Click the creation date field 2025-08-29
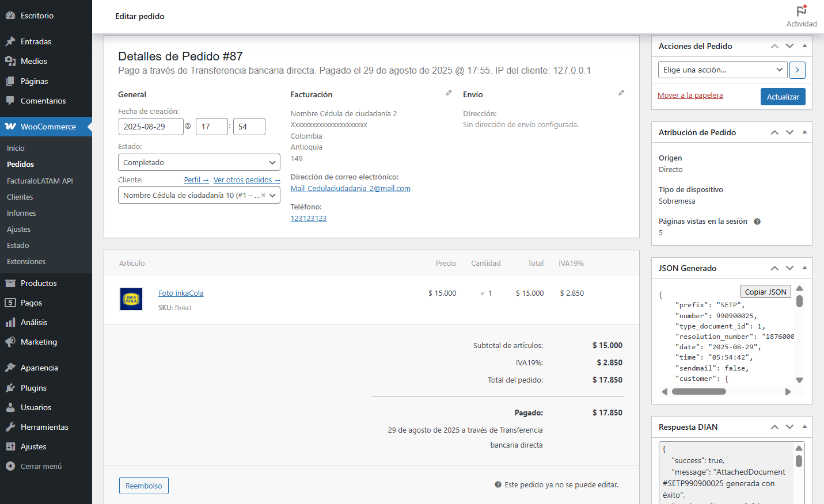The image size is (824, 504). click(151, 127)
